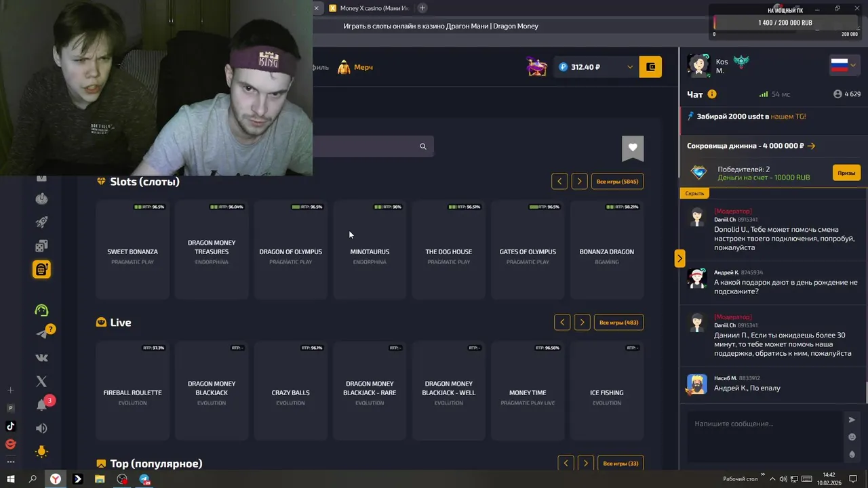This screenshot has height=488, width=868.
Task: Open Все игры (33) for Top
Action: point(620,463)
